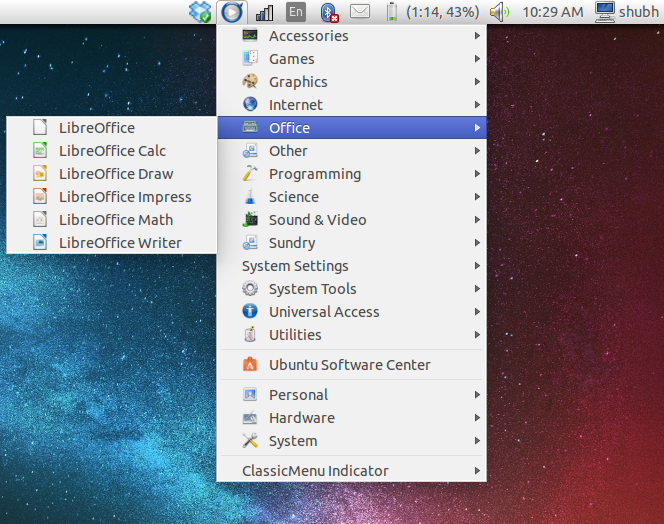This screenshot has width=664, height=524.
Task: Open the sound volume indicator
Action: (500, 12)
